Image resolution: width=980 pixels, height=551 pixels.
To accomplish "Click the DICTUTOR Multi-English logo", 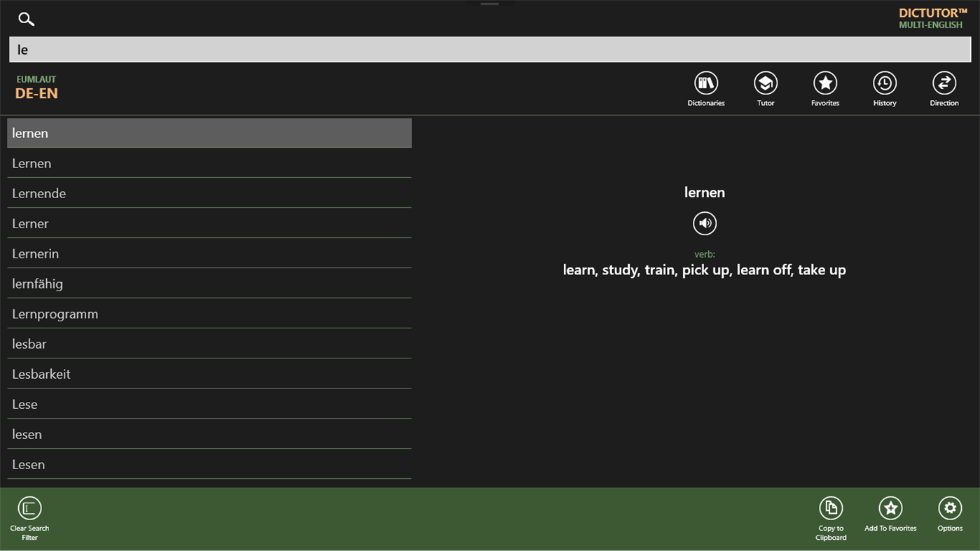I will (931, 18).
